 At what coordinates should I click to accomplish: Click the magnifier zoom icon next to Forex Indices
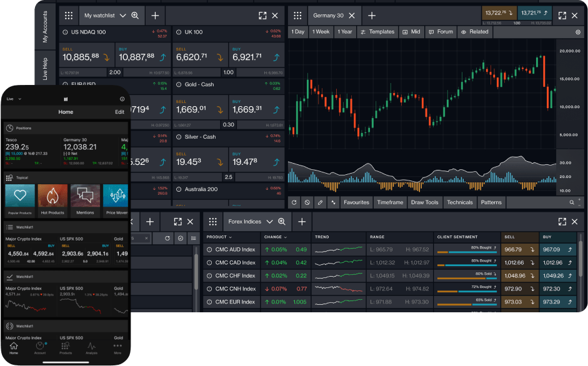pyautogui.click(x=281, y=222)
